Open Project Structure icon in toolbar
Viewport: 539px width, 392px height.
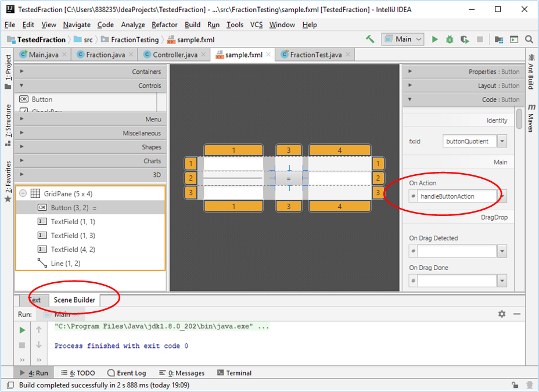pyautogui.click(x=499, y=39)
